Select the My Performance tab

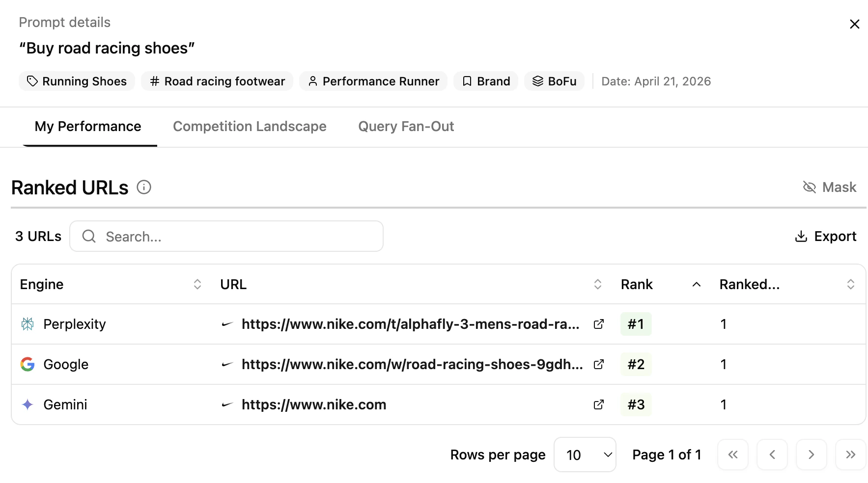(x=88, y=126)
